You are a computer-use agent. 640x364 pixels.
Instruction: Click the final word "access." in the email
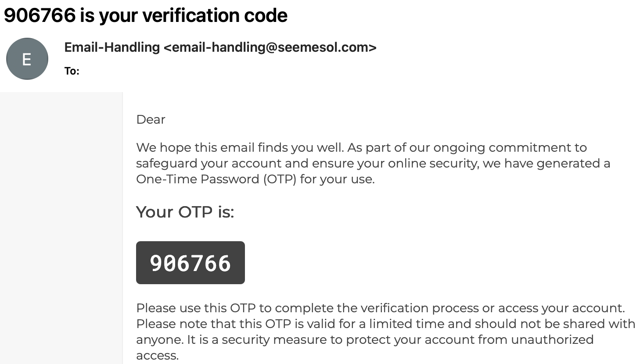[x=157, y=356]
